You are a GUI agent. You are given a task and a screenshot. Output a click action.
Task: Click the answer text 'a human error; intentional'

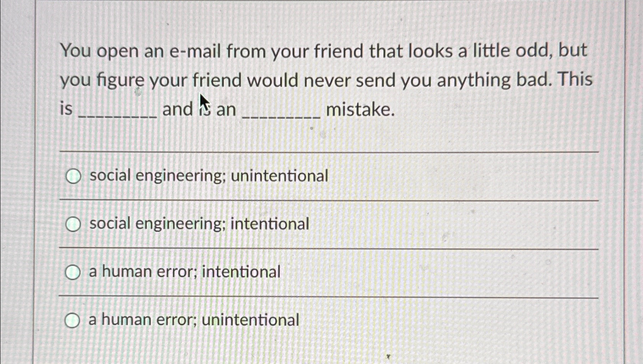184,272
